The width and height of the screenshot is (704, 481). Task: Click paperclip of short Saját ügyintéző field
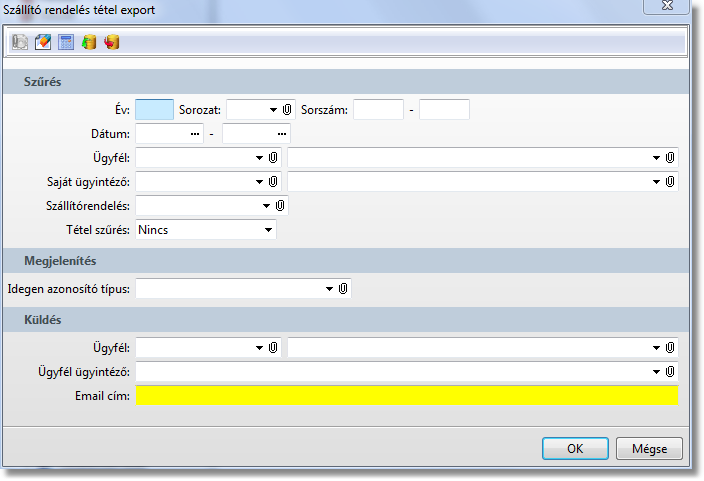pos(273,181)
